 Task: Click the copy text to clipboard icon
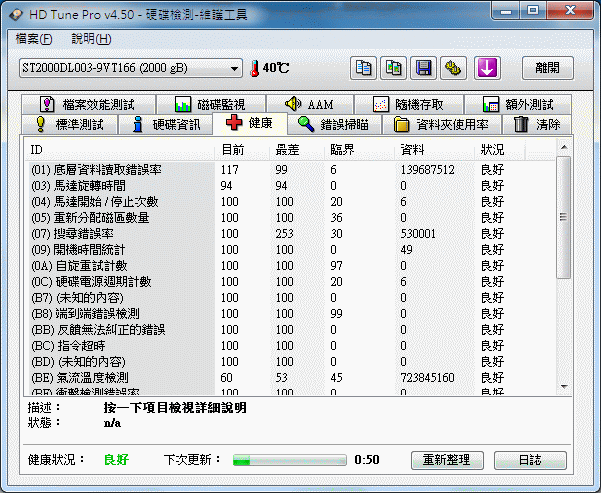[x=363, y=68]
